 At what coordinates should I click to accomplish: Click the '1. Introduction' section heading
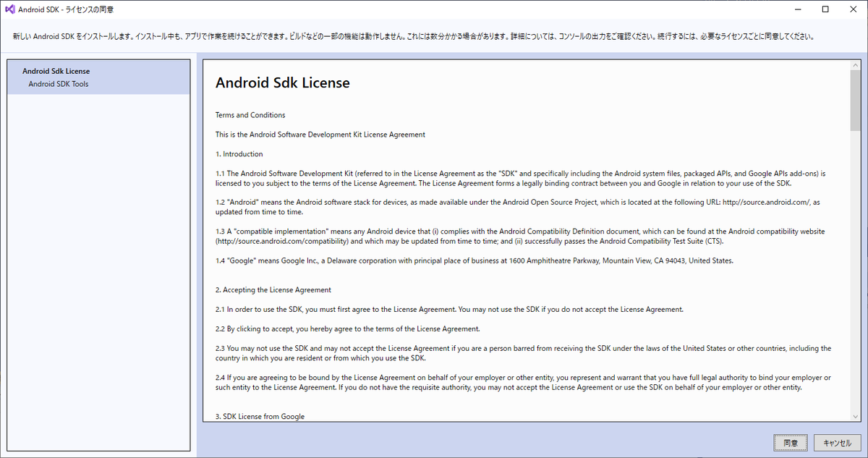(239, 154)
